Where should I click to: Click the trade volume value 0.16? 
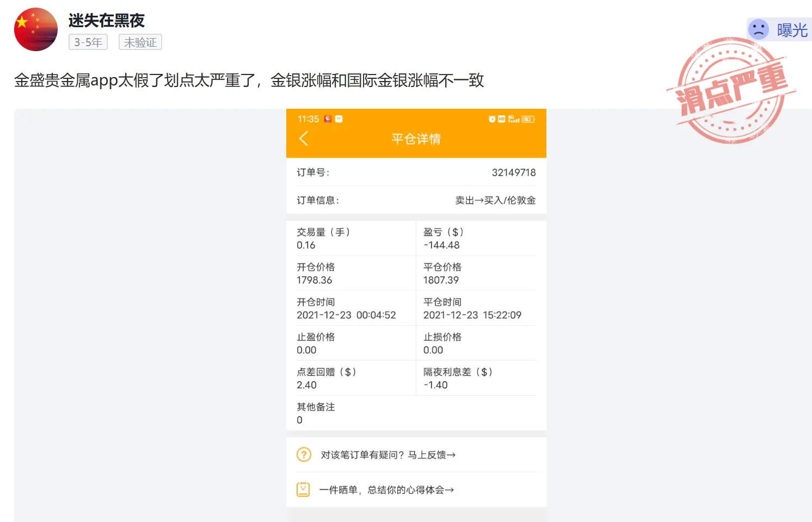pos(306,245)
